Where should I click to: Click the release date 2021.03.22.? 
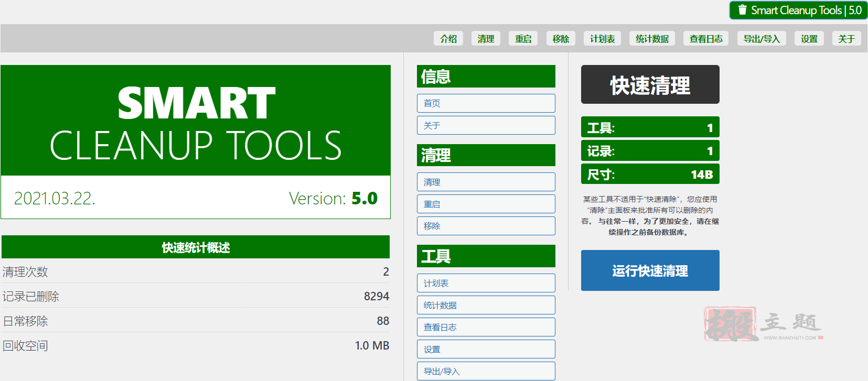pyautogui.click(x=55, y=198)
